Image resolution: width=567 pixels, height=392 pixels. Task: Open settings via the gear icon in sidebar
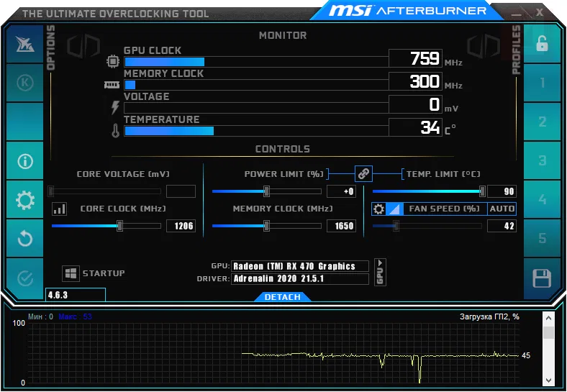24,200
